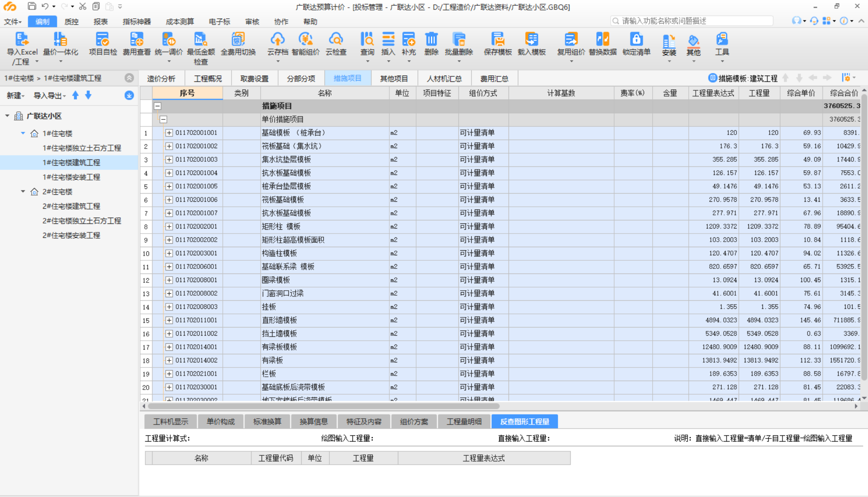Click the vertical scrollbar of the table
868x497 pixels.
[x=864, y=237]
